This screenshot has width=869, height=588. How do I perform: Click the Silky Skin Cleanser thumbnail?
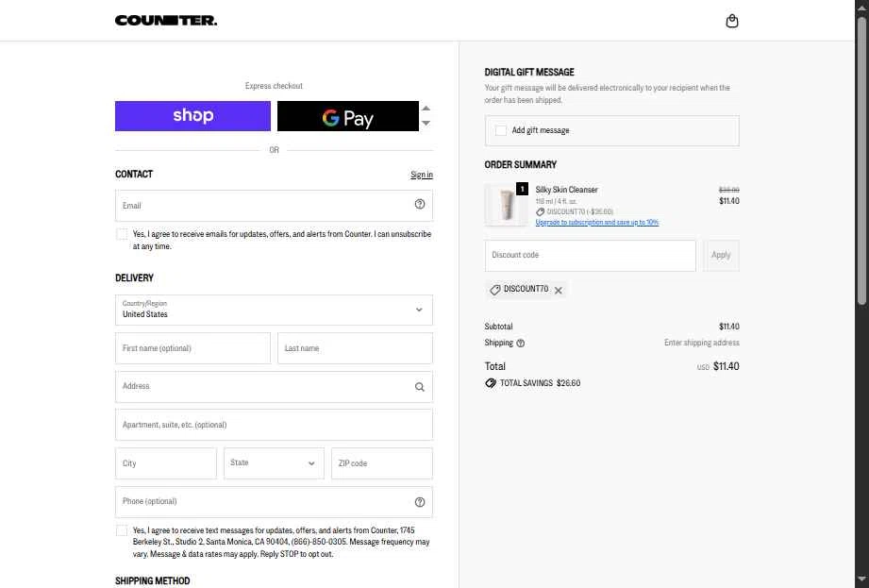coord(506,205)
